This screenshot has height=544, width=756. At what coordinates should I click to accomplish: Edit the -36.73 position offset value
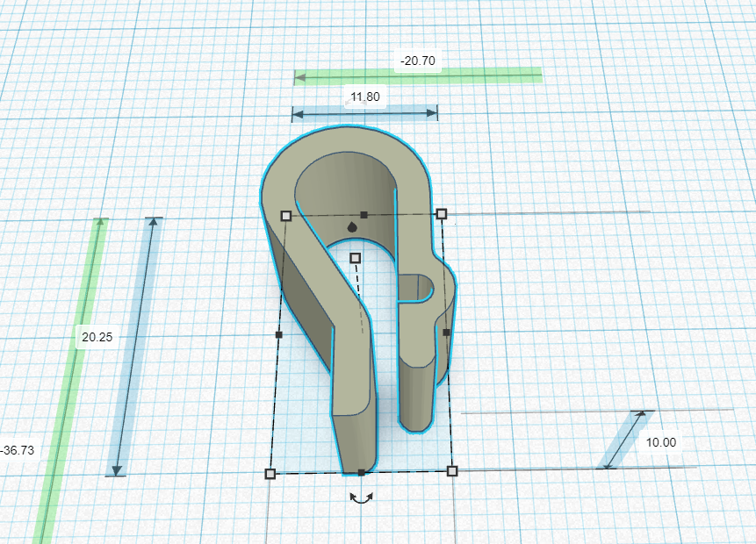coord(18,450)
